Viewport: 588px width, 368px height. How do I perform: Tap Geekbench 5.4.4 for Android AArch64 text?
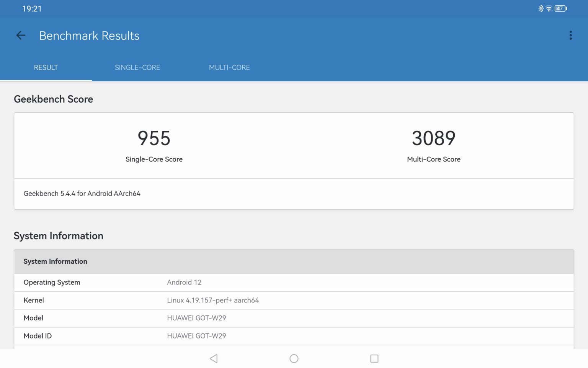82,194
